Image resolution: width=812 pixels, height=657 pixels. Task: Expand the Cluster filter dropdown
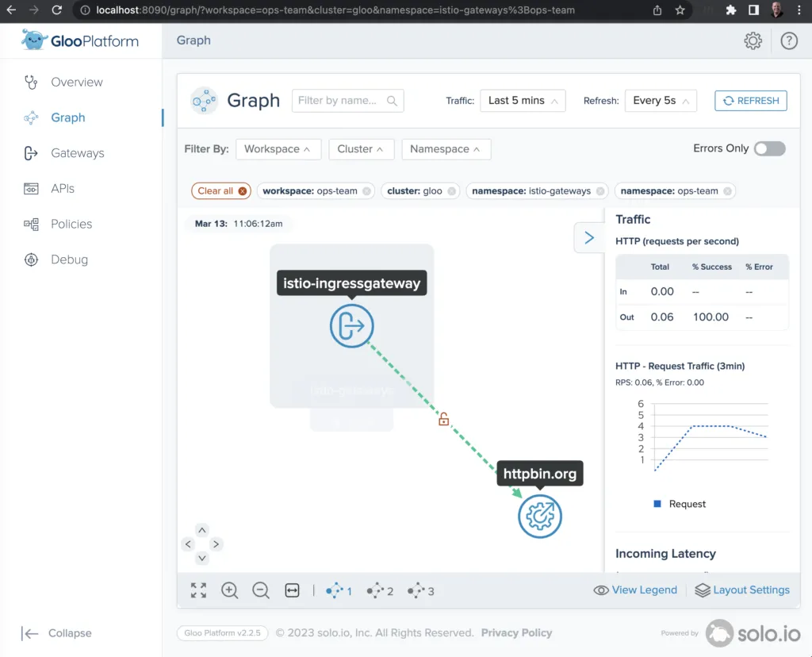[x=361, y=149]
